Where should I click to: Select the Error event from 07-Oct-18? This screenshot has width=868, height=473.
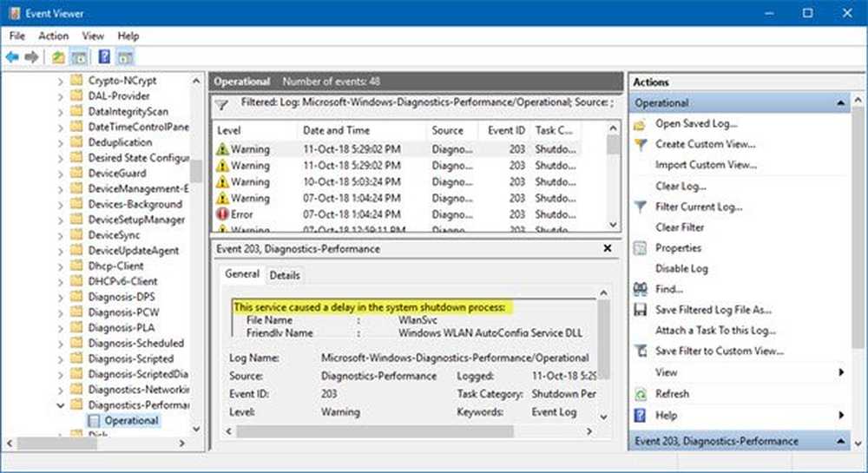tap(347, 214)
